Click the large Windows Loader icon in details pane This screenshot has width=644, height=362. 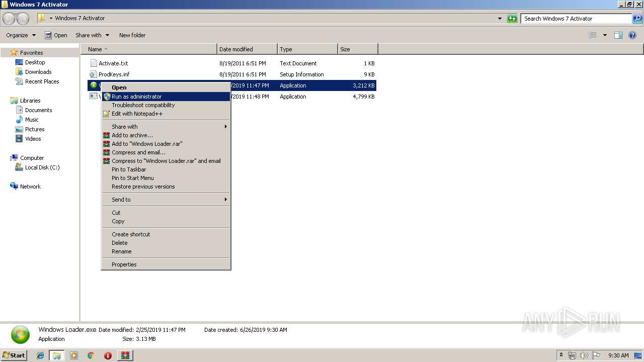(20, 334)
